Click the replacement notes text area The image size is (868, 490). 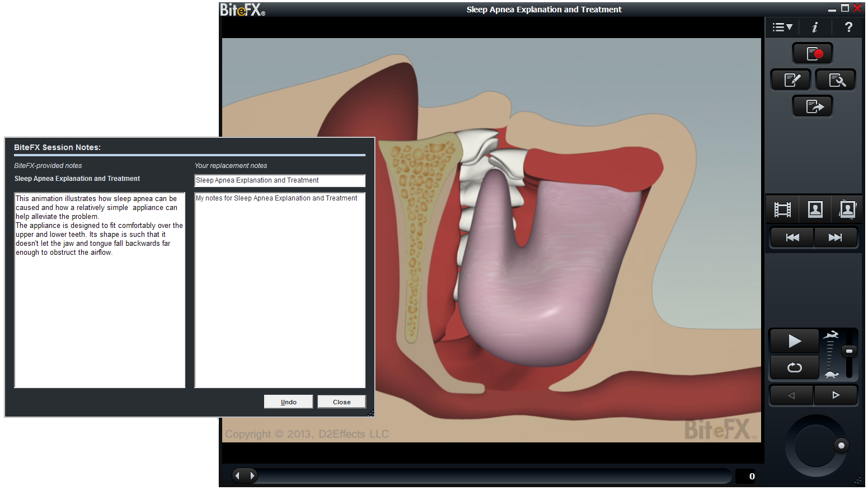280,290
